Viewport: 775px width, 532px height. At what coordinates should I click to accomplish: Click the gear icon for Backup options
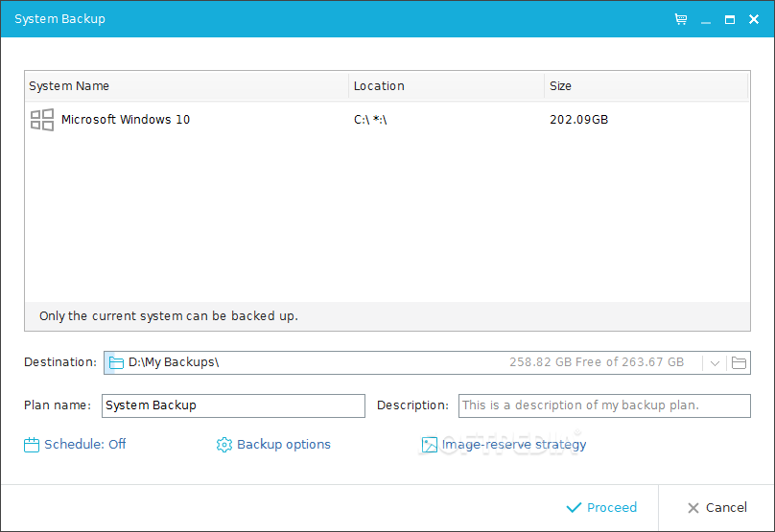(223, 445)
